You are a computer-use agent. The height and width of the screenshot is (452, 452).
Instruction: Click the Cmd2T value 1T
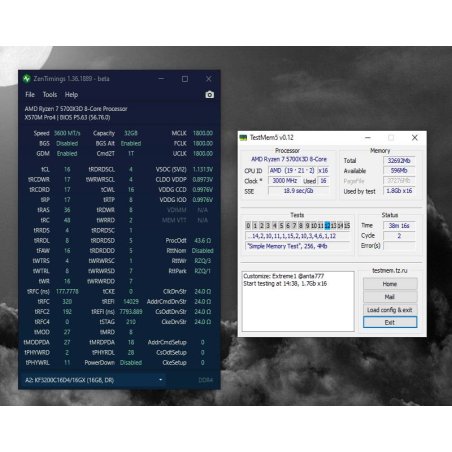pos(131,154)
